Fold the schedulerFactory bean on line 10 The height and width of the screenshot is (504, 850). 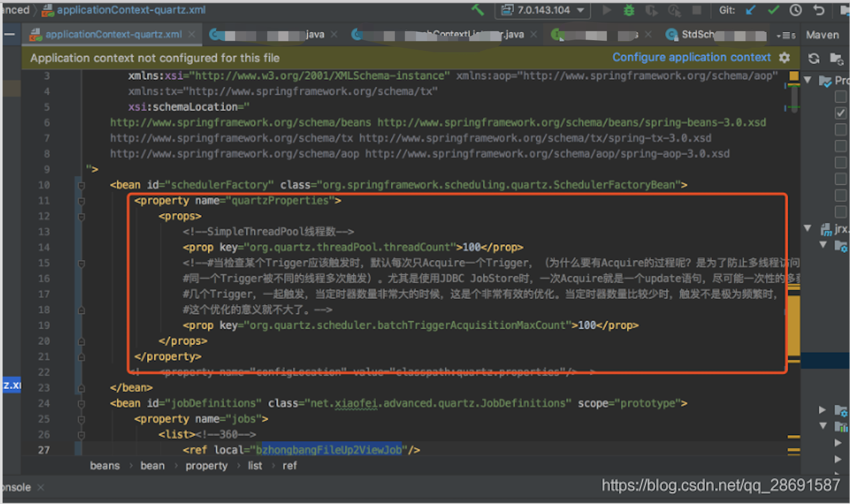(x=81, y=185)
